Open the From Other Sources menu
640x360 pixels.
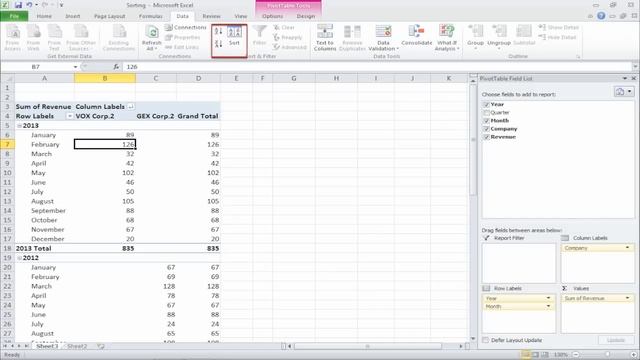point(81,38)
